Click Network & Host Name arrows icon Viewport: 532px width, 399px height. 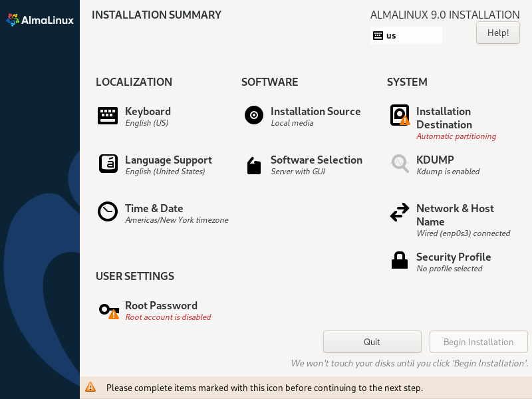[x=400, y=212]
